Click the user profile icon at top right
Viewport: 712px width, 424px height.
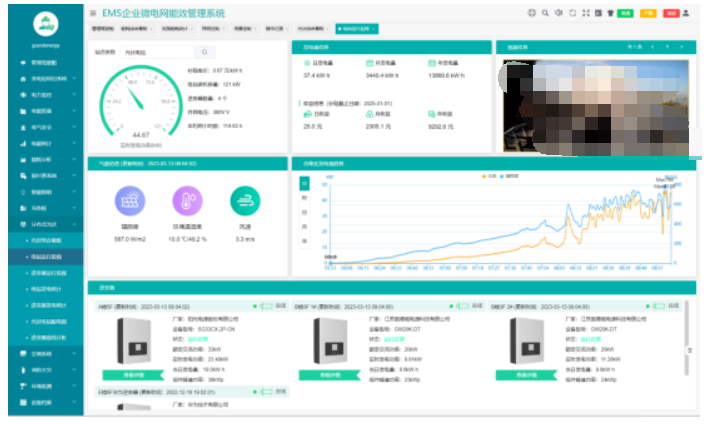[x=686, y=13]
